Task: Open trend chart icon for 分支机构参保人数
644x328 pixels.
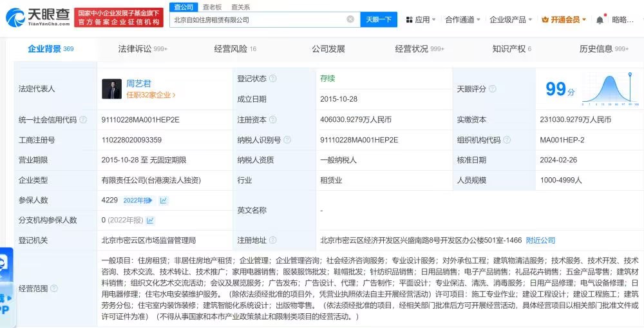Action: pos(150,220)
